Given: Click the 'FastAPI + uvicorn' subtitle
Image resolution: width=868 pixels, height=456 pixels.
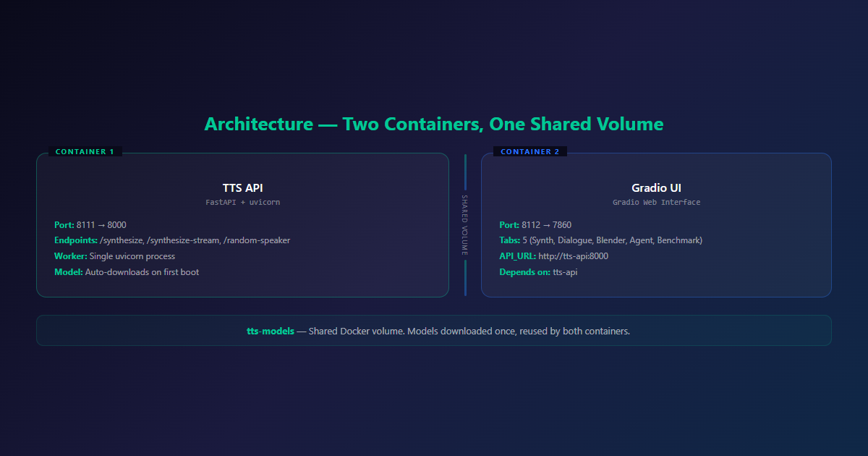Looking at the screenshot, I should [x=243, y=203].
